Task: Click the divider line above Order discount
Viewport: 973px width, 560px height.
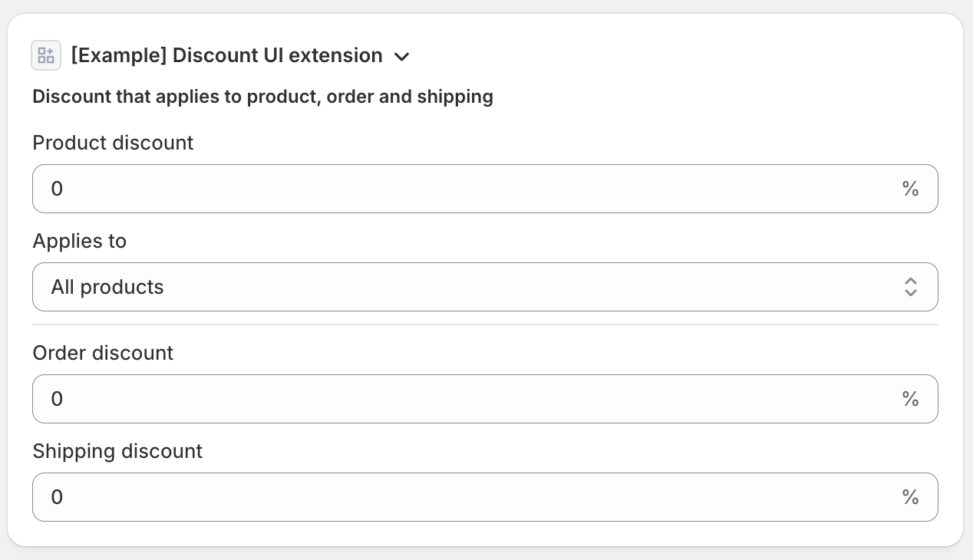Action: tap(485, 324)
